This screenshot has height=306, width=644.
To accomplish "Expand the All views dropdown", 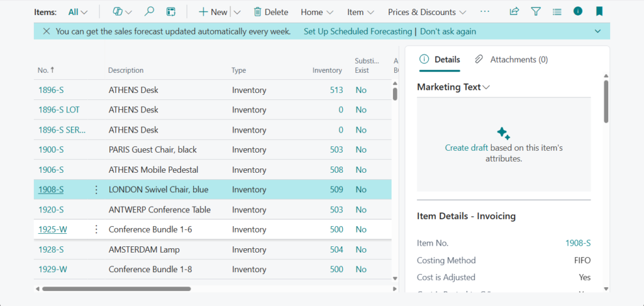I will 78,12.
